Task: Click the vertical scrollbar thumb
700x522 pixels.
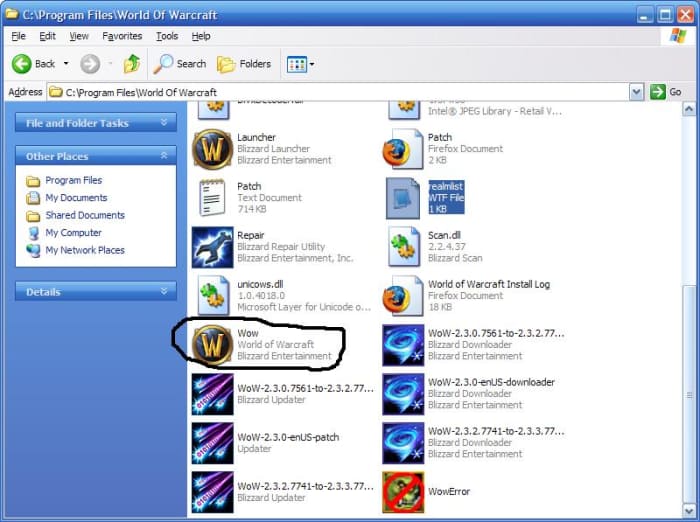Action: coord(689,393)
